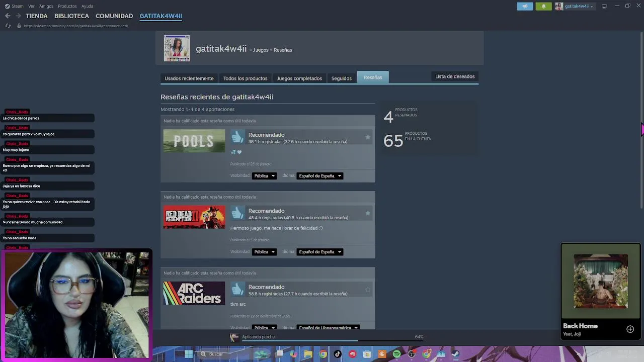Image resolution: width=644 pixels, height=362 pixels.
Task: Click profile avatar picture in header
Action: point(177,48)
